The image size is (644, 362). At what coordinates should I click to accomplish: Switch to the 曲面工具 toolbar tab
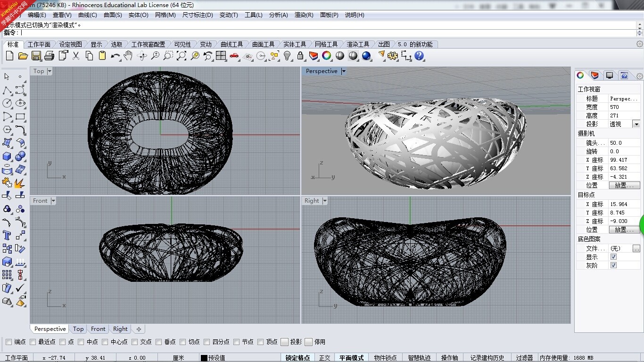(263, 44)
